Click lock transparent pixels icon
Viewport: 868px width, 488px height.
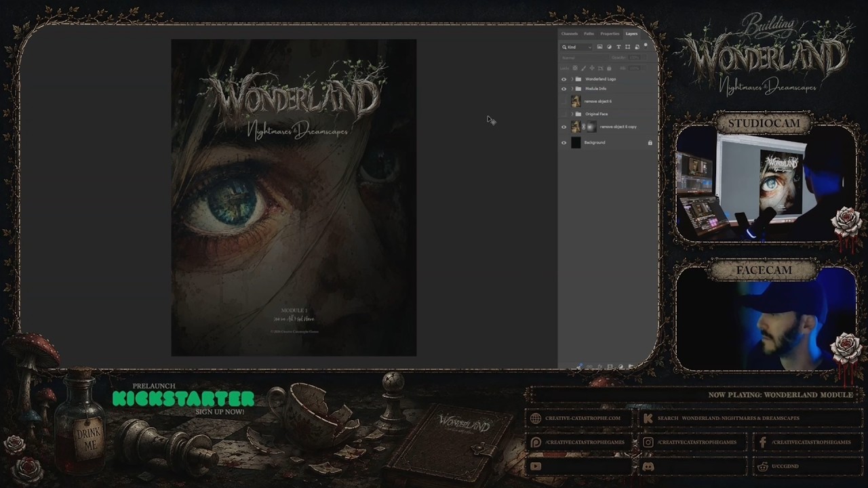click(575, 68)
